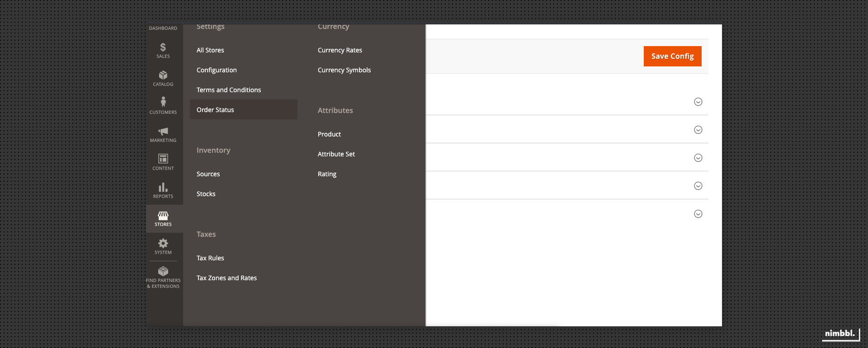Open the Content menu icon

click(163, 159)
